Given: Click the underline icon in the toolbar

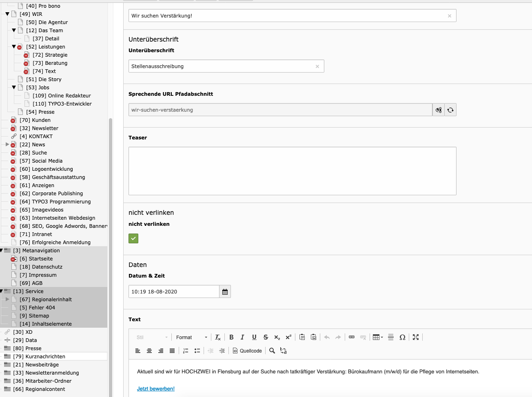Looking at the screenshot, I should (x=254, y=337).
